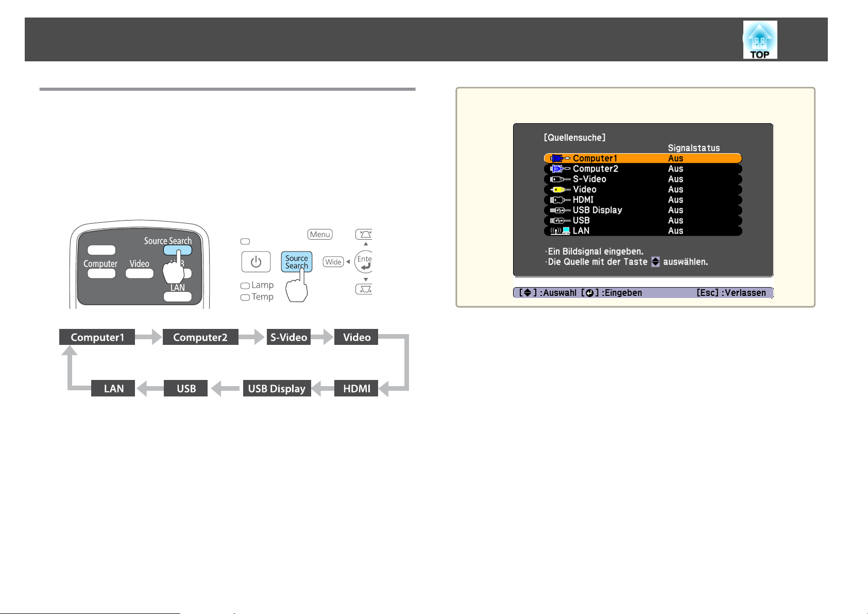This screenshot has height=614, width=868.
Task: Click the HDMI connector icon
Action: click(x=560, y=200)
